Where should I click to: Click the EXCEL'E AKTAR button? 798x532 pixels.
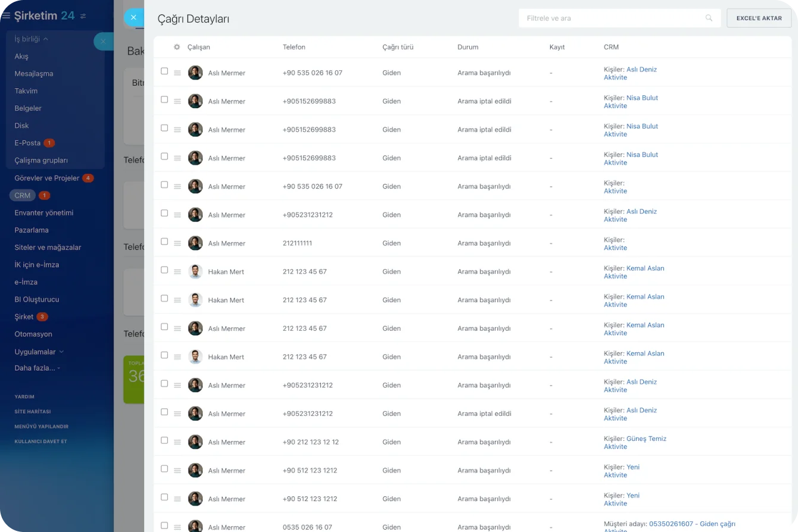tap(759, 18)
